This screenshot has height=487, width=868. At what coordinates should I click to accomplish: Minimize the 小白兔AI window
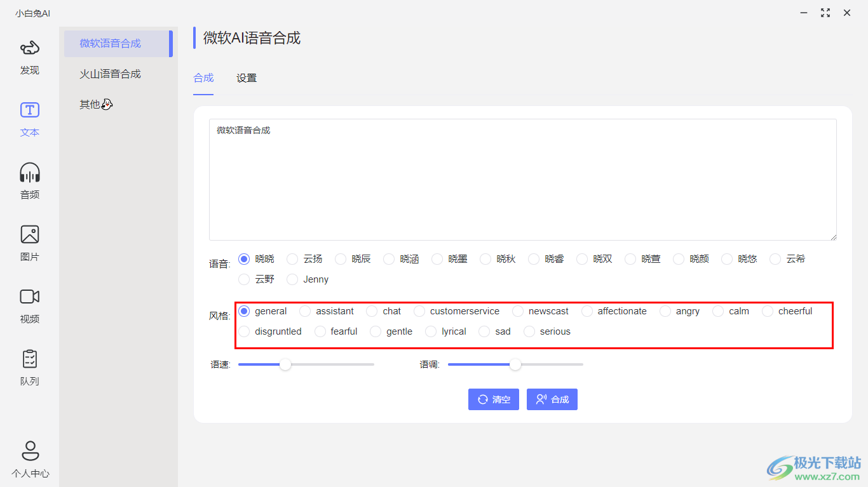[804, 13]
